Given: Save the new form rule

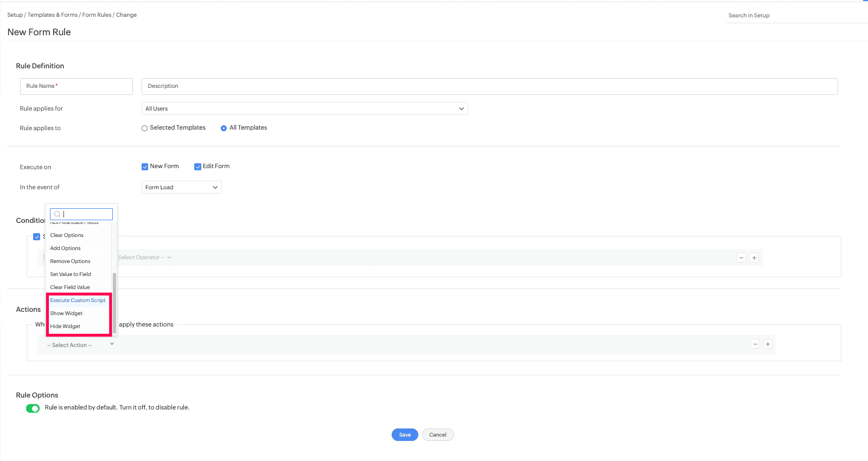Looking at the screenshot, I should pyautogui.click(x=405, y=435).
